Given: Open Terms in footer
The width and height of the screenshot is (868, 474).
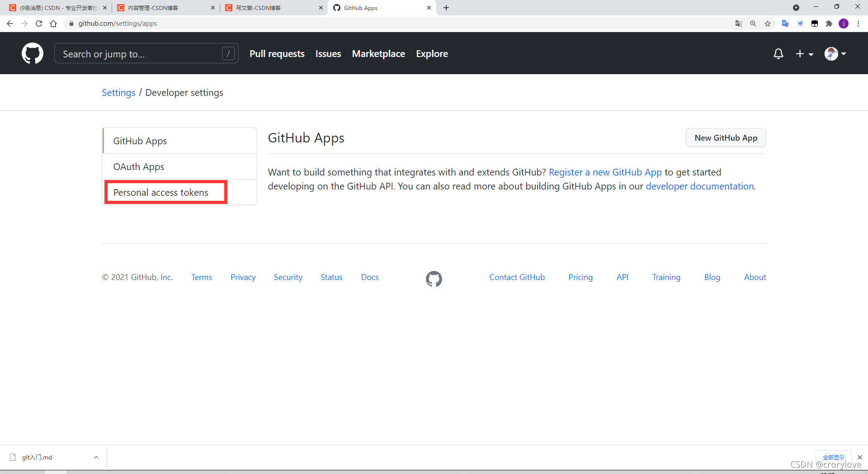Looking at the screenshot, I should [201, 277].
